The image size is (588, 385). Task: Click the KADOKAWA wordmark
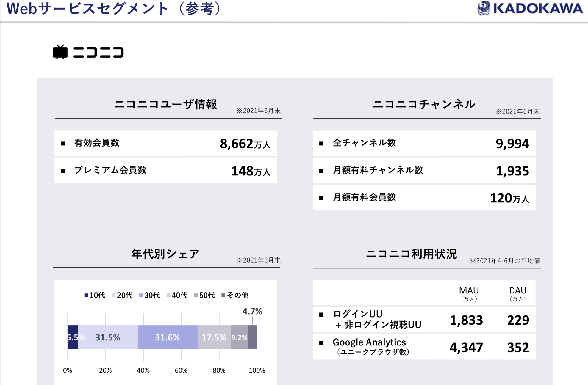tap(538, 8)
